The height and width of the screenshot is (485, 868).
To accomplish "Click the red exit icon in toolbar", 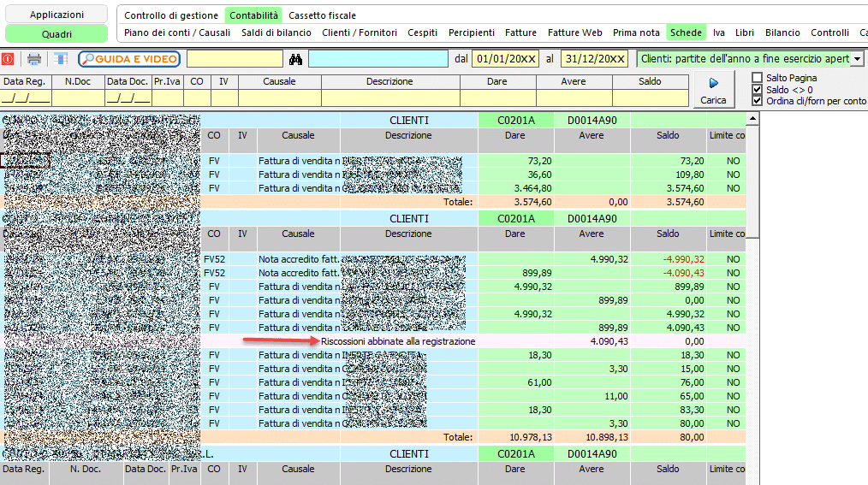I will [9, 59].
